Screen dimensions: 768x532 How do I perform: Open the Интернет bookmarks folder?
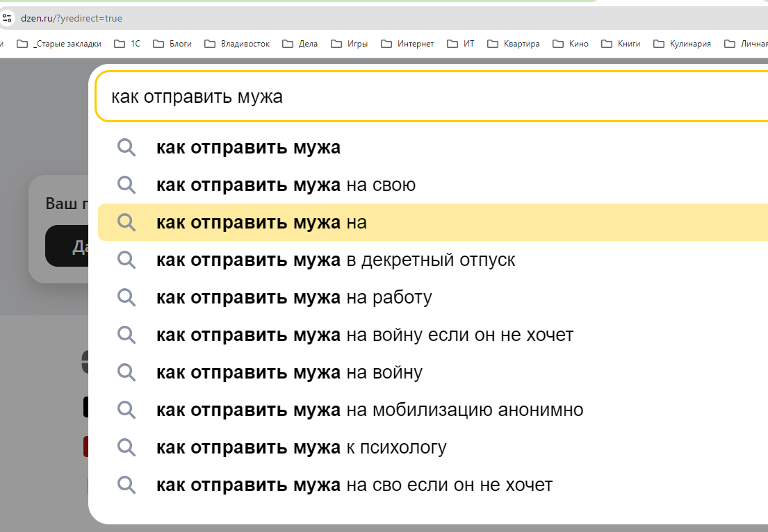[408, 44]
